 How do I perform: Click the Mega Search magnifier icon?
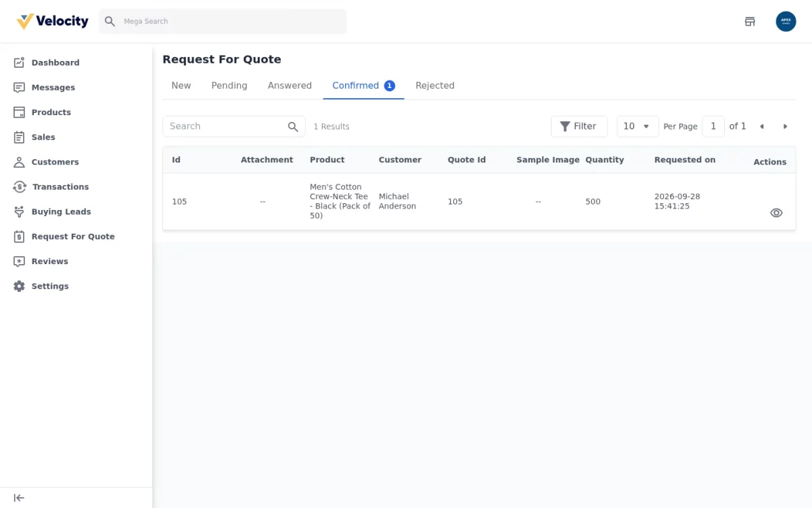coord(110,22)
